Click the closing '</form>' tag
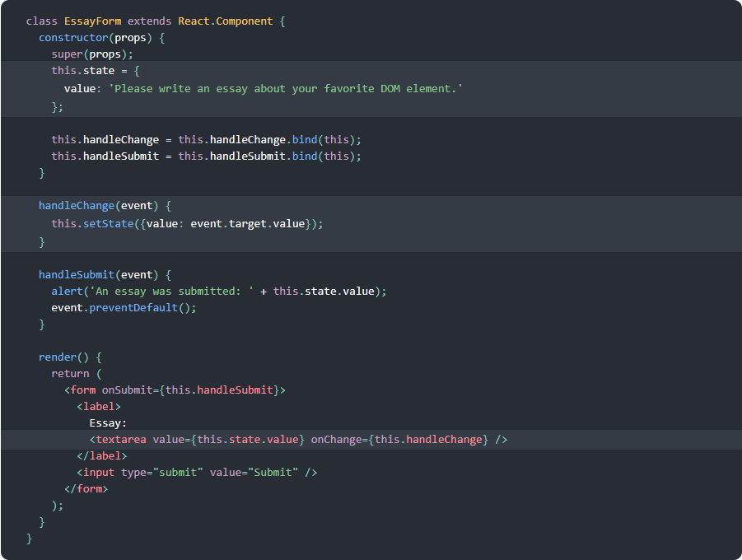Image resolution: width=742 pixels, height=560 pixels. click(x=86, y=489)
